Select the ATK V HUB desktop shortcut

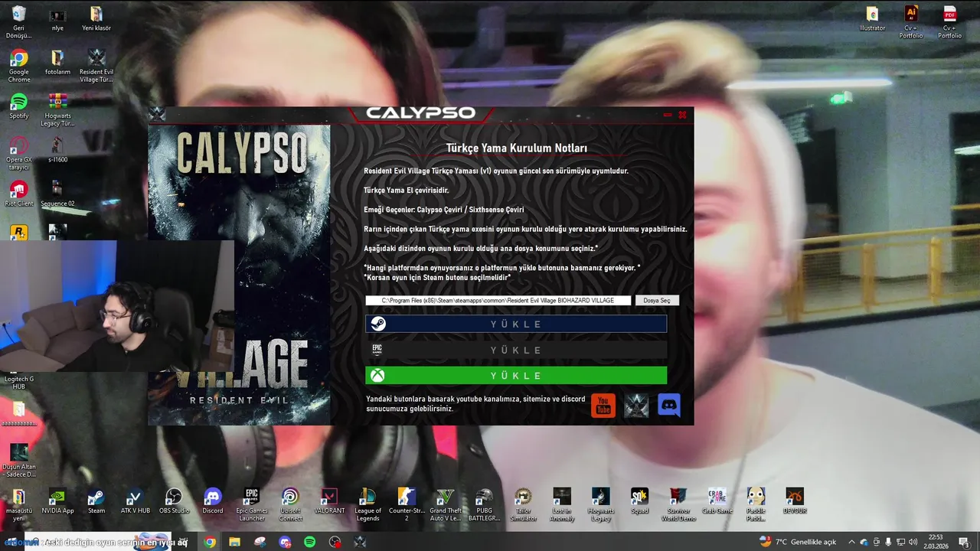coord(135,501)
